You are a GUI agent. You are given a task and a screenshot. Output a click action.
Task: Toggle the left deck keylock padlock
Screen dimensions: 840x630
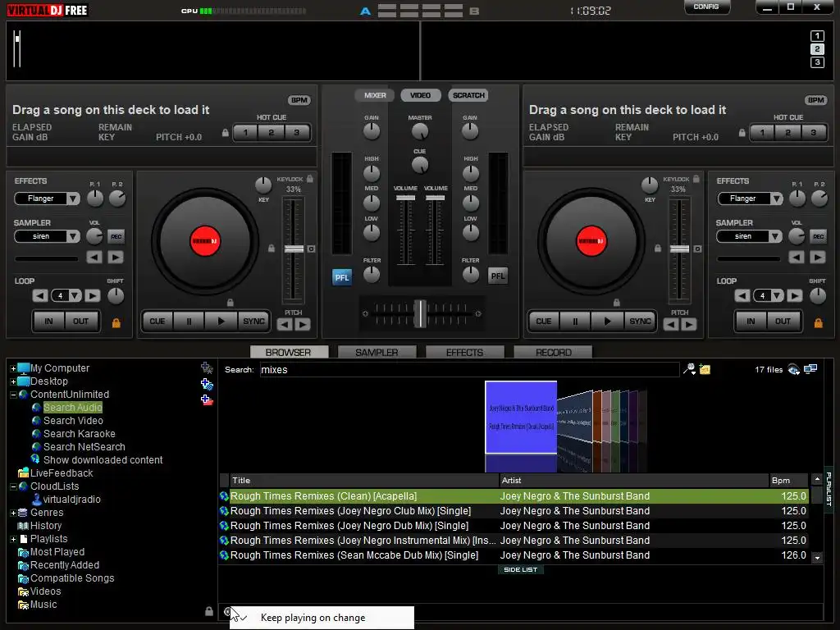tap(309, 179)
